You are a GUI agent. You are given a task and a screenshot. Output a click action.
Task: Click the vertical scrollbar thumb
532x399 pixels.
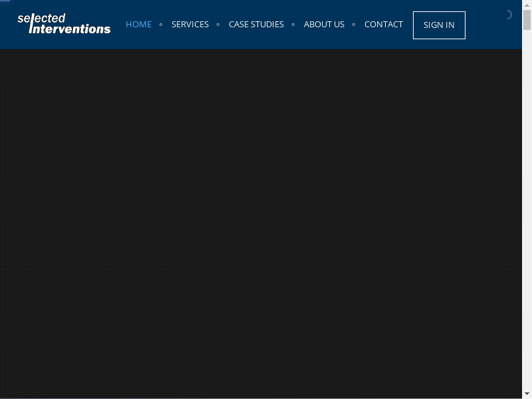[527, 20]
